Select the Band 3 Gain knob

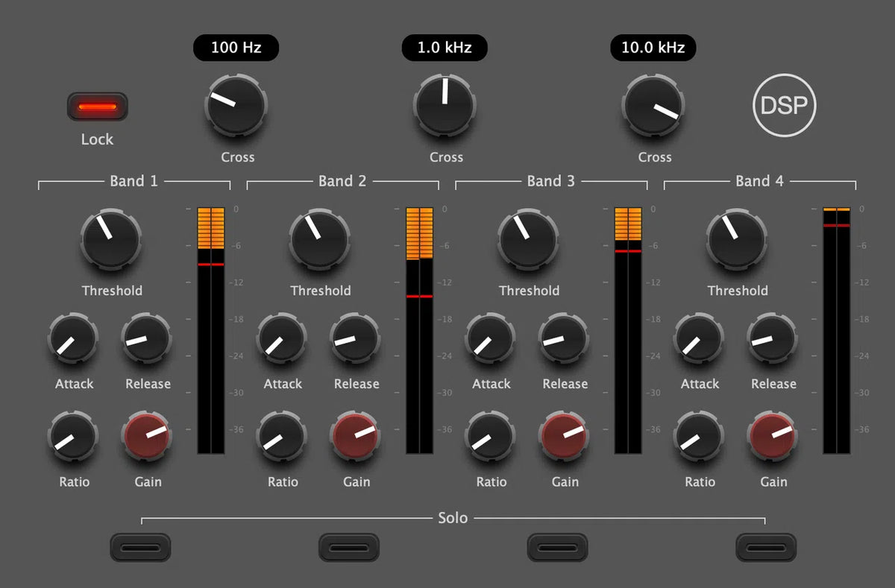(565, 438)
